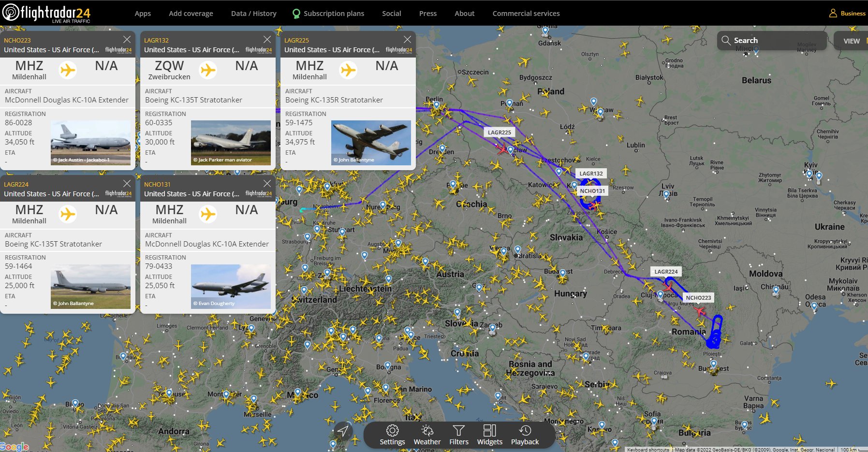Click the Google logo on map
This screenshot has width=868, height=452.
pos(15,447)
